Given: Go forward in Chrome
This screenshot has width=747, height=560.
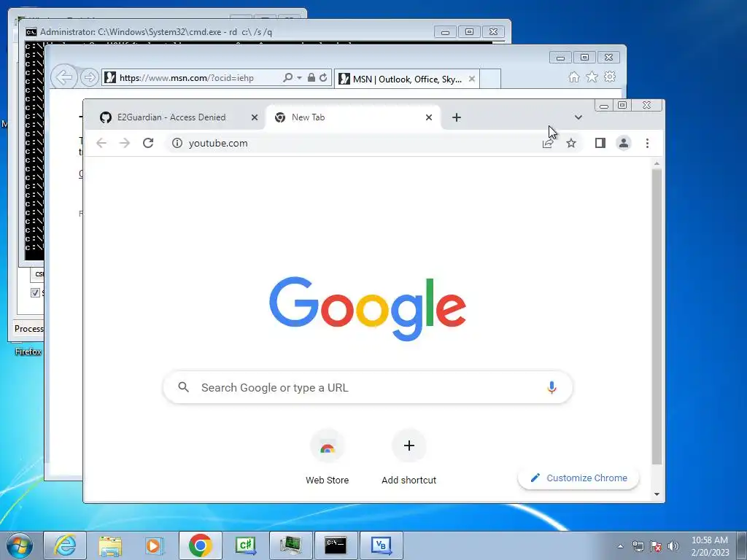Looking at the screenshot, I should 125,143.
